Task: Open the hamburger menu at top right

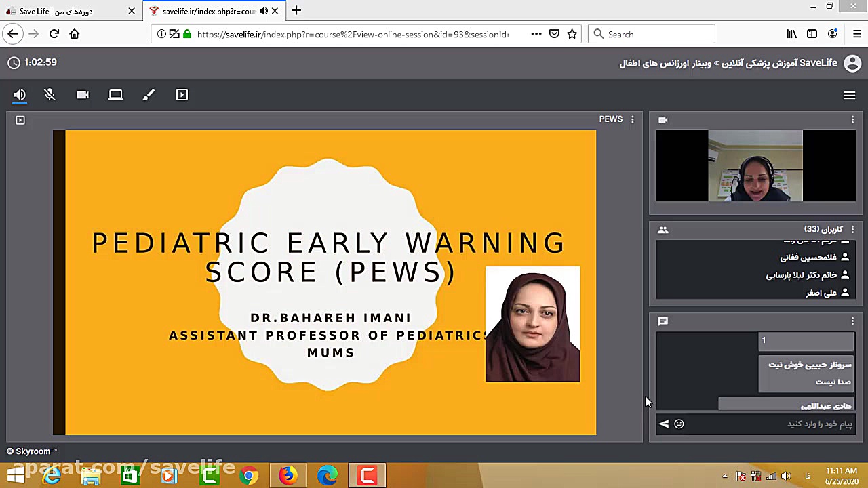Action: click(x=849, y=96)
